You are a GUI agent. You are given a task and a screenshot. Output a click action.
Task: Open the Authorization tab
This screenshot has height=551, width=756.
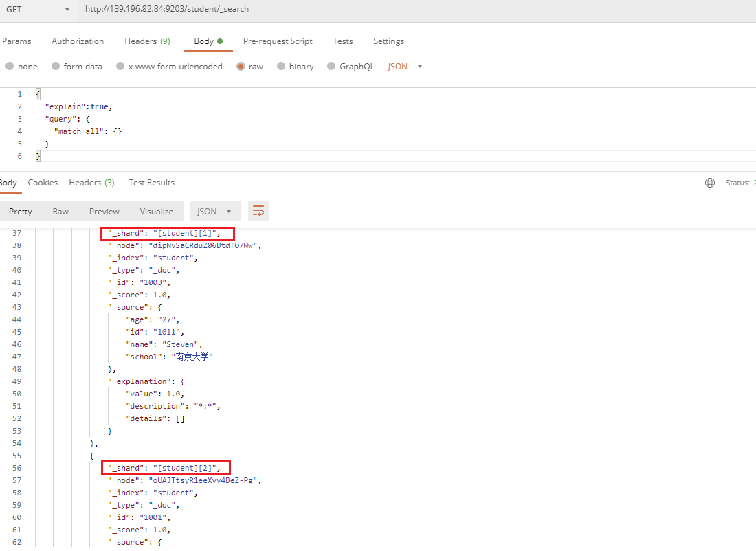coord(78,41)
